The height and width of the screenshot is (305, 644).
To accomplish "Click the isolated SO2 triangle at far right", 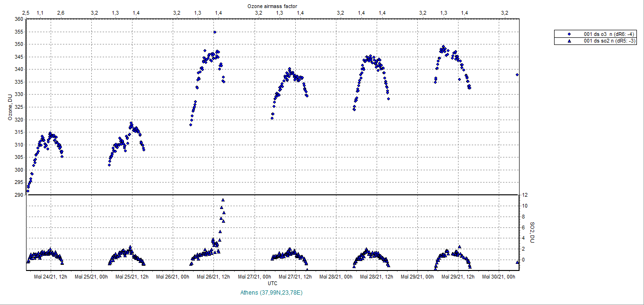I will coord(517,261).
